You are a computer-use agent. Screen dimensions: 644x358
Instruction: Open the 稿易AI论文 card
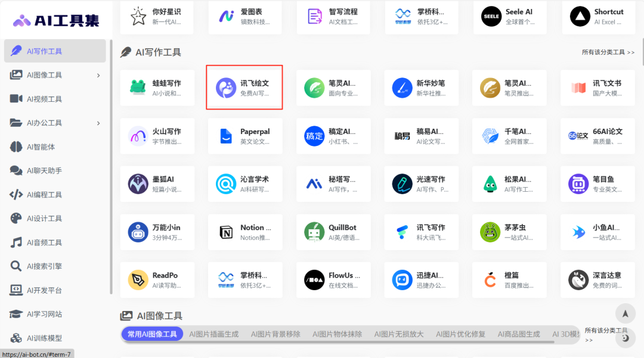pos(421,136)
